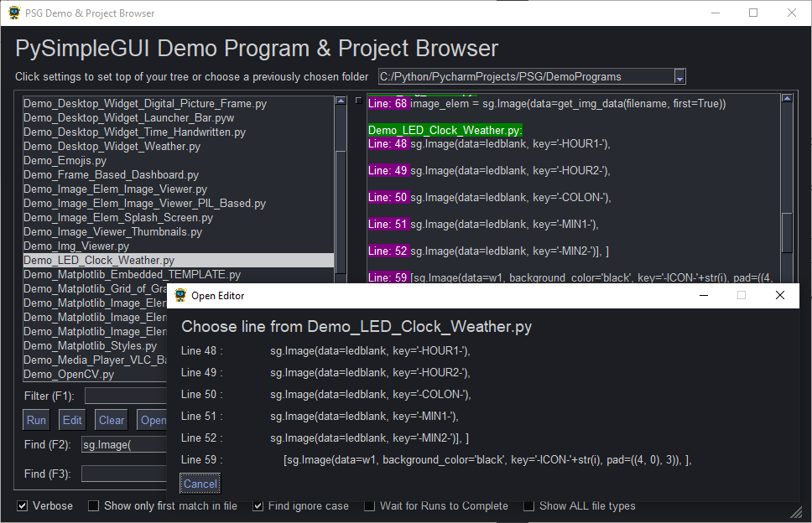Select Demo_Image_Elem_Image_Viewer.py
Viewport: 812px width, 523px height.
(179, 189)
